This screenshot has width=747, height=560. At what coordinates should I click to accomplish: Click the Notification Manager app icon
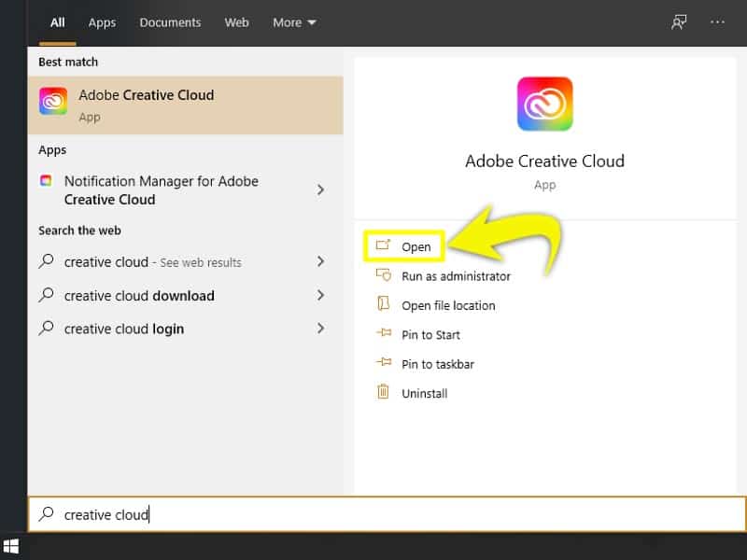46,180
